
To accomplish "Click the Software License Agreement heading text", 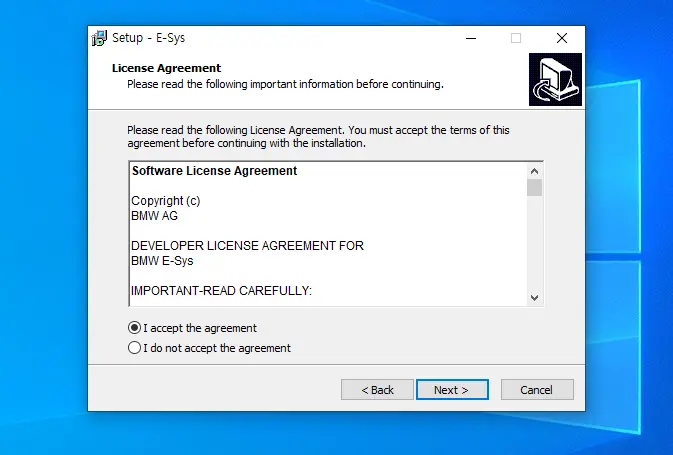I will (214, 171).
